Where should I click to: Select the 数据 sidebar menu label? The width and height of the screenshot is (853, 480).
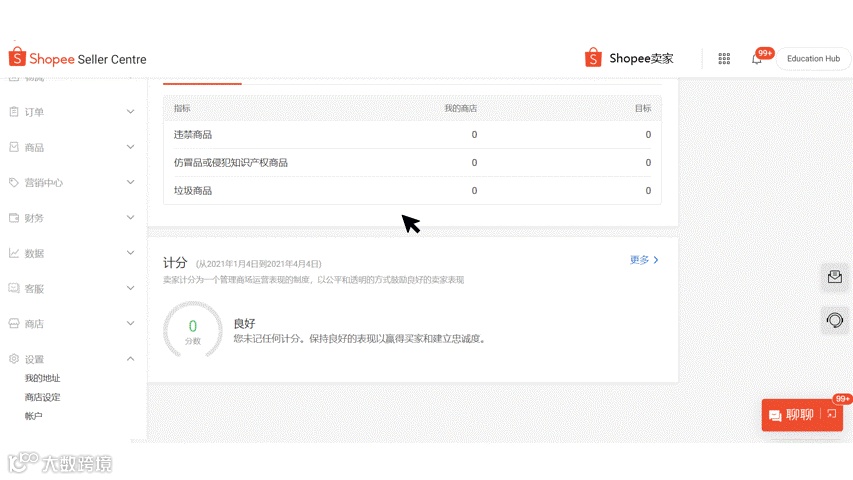tap(34, 254)
